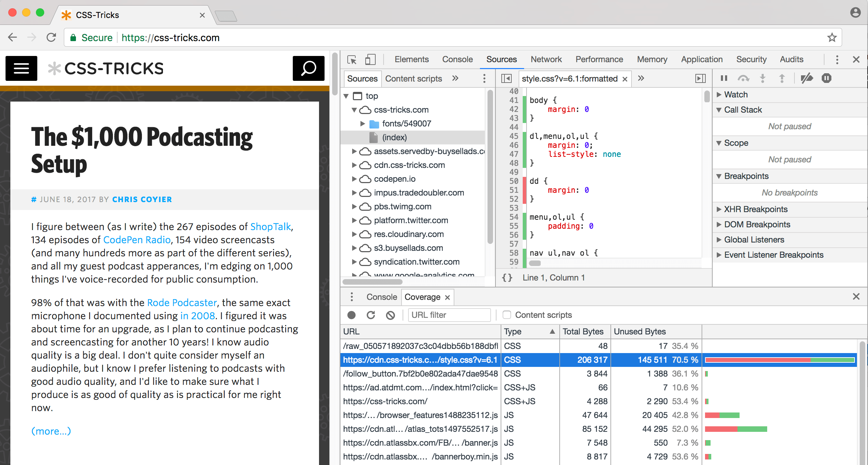868x465 pixels.
Task: Select the banner.js coverage row
Action: pyautogui.click(x=598, y=443)
